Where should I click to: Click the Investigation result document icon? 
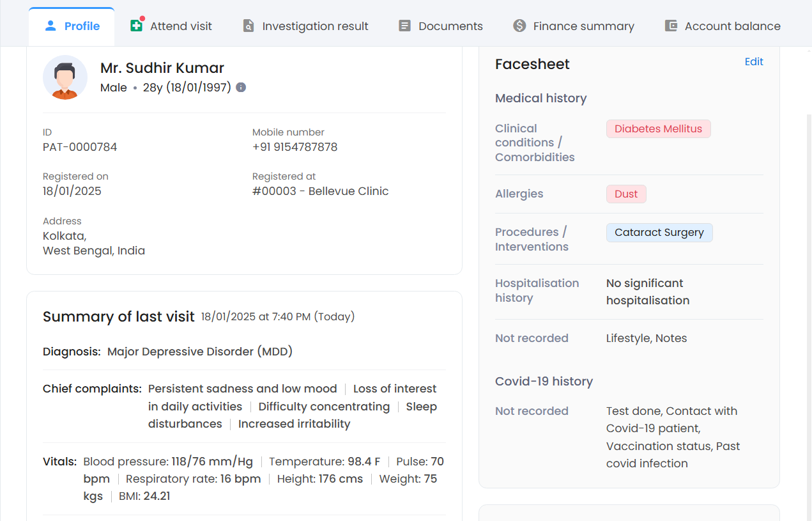249,26
